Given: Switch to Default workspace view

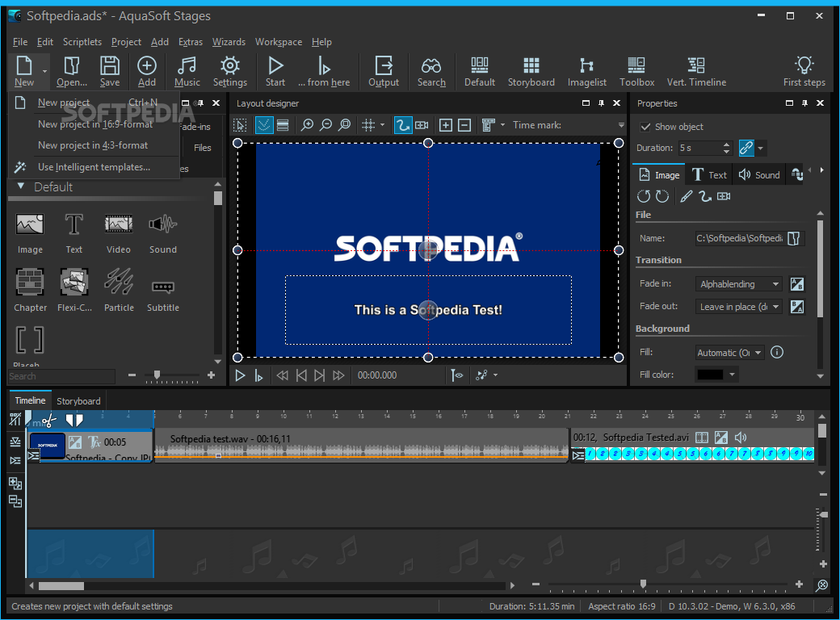Looking at the screenshot, I should pos(480,72).
